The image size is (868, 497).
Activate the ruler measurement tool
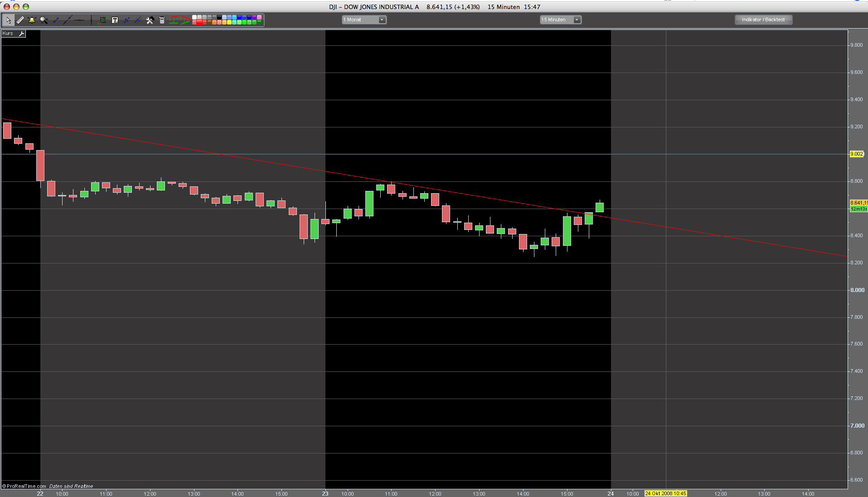pos(20,20)
